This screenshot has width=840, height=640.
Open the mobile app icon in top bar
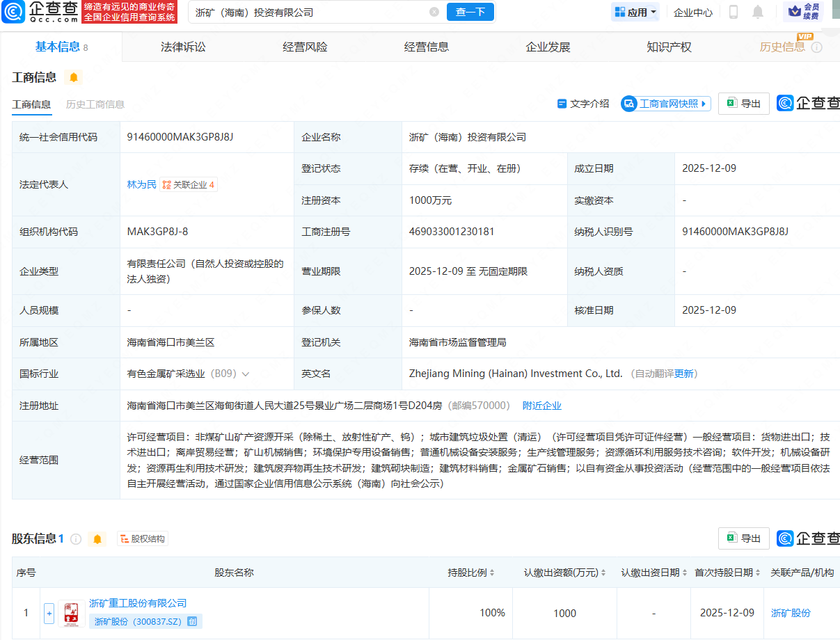coord(732,12)
